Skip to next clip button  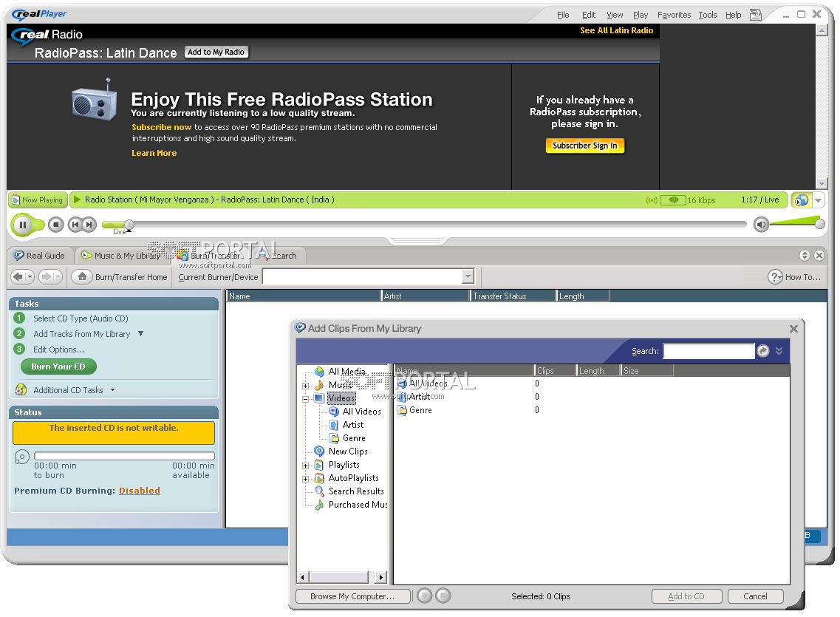[x=89, y=225]
